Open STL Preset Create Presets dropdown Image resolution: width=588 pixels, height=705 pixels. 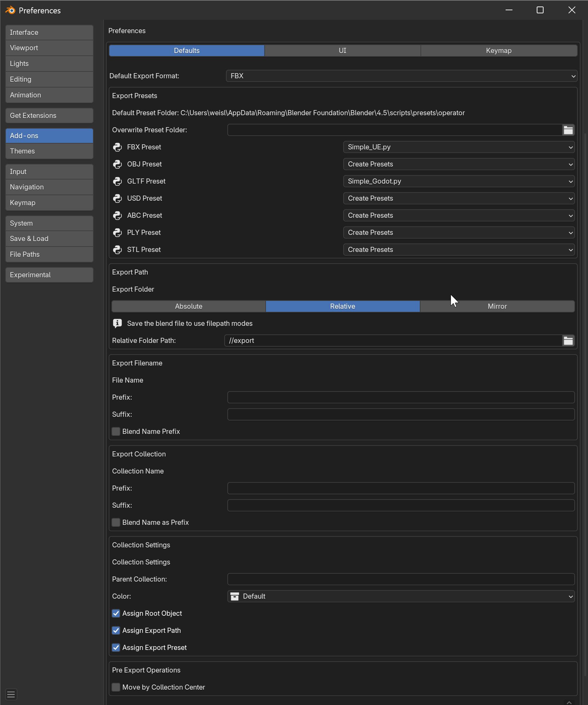(459, 250)
